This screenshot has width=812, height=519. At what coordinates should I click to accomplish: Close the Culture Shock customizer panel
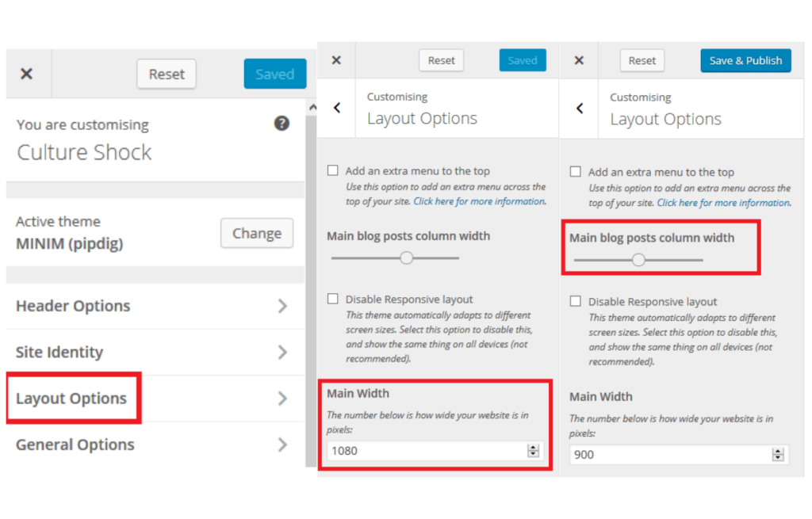pyautogui.click(x=26, y=74)
